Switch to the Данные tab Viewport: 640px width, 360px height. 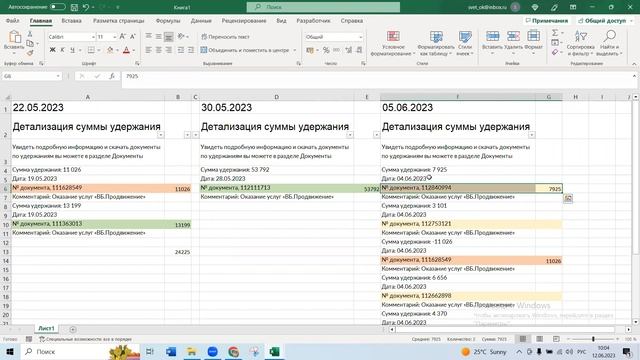[201, 20]
